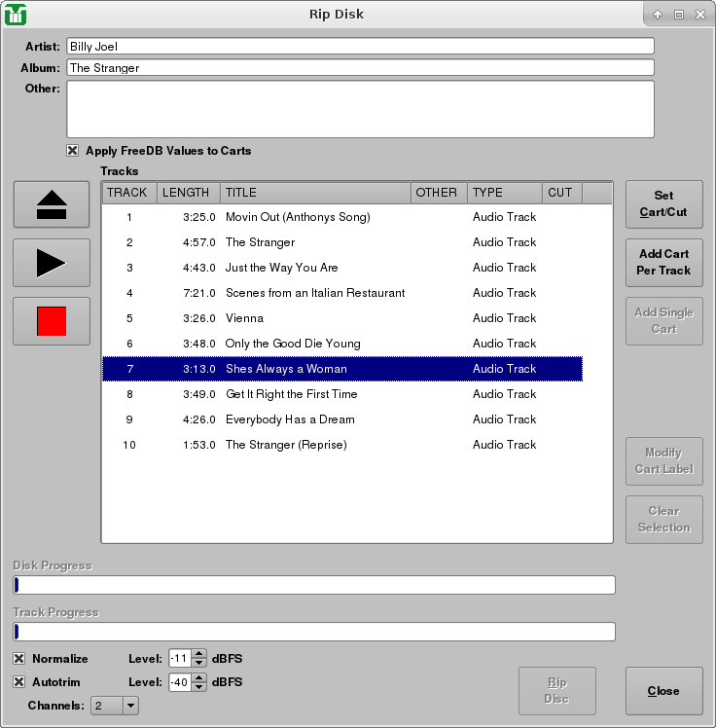Toggle Apply FreeDB Values to Carts checkbox
Viewport: 716px width, 728px height.
click(73, 151)
